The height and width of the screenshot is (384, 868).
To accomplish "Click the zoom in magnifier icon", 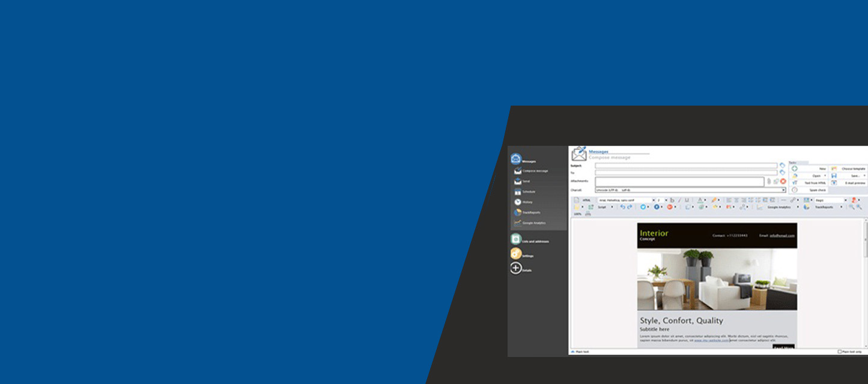I will (x=859, y=207).
